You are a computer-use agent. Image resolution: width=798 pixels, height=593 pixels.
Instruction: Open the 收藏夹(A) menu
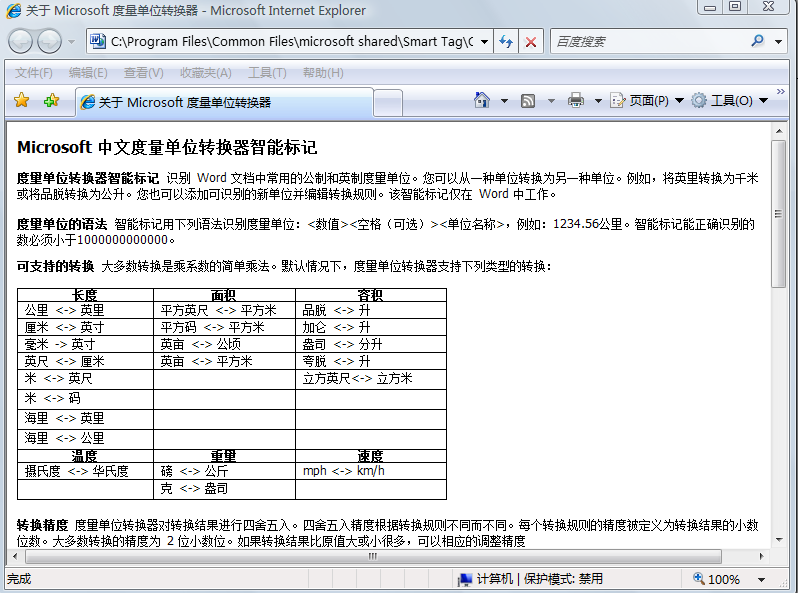tap(206, 73)
